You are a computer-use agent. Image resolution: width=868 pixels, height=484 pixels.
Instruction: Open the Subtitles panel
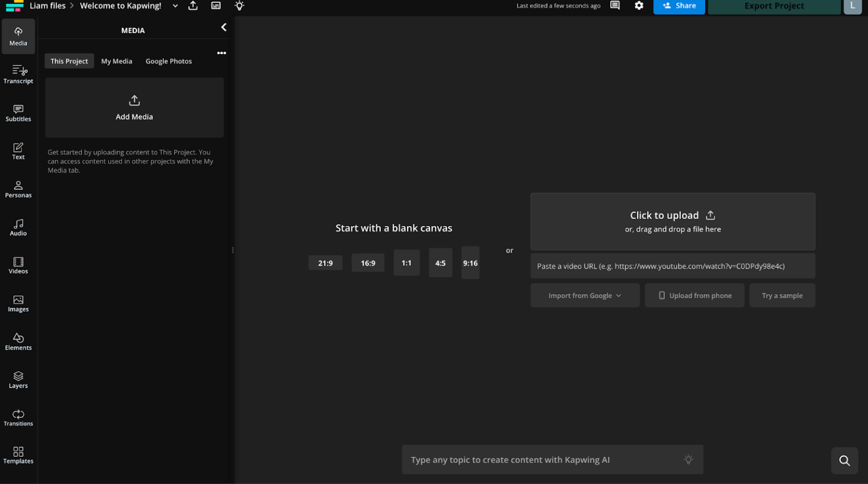point(18,113)
